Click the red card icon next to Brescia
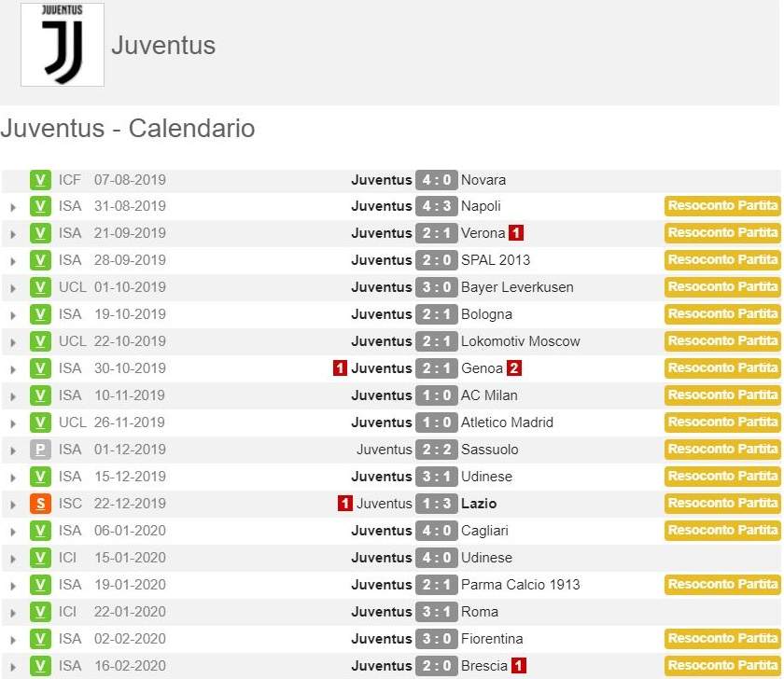The width and height of the screenshot is (784, 679). point(519,666)
